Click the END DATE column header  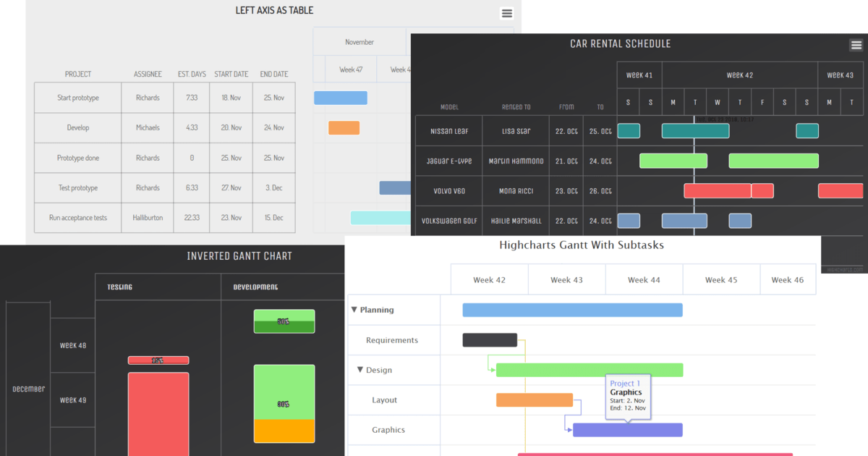pyautogui.click(x=274, y=75)
